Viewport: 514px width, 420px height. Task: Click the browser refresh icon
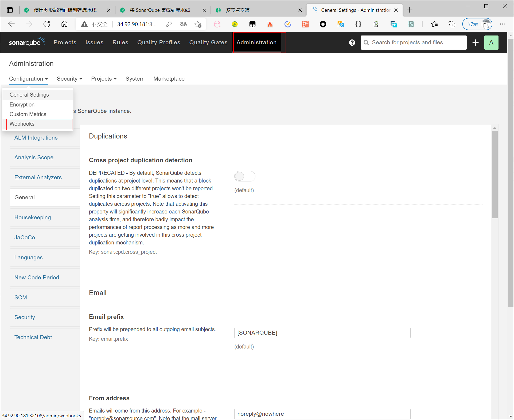47,24
